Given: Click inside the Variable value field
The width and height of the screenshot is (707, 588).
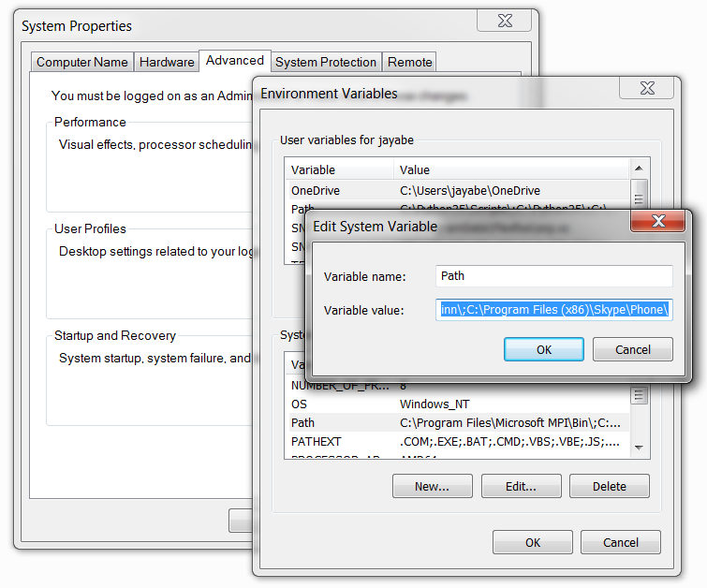Looking at the screenshot, I should [554, 310].
